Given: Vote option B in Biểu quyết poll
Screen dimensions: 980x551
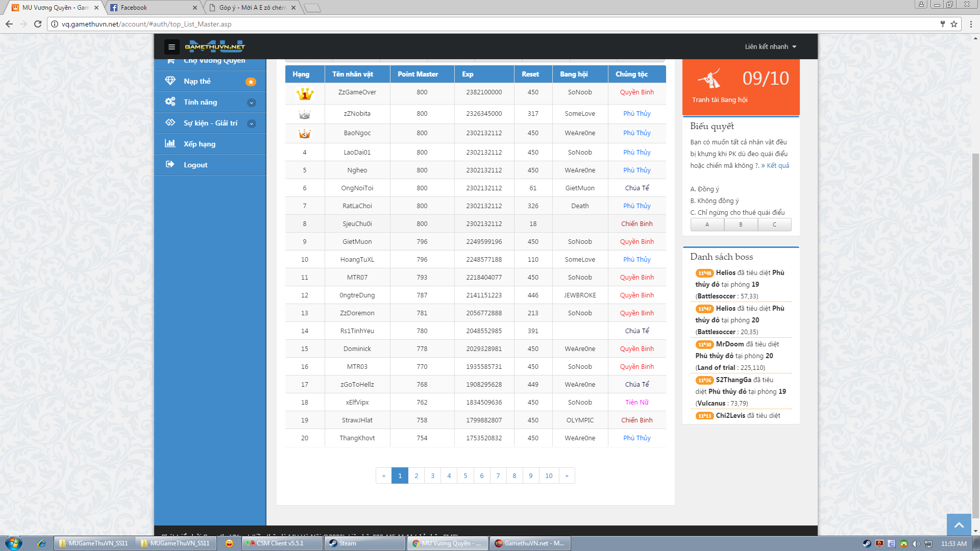Looking at the screenshot, I should click(x=741, y=224).
